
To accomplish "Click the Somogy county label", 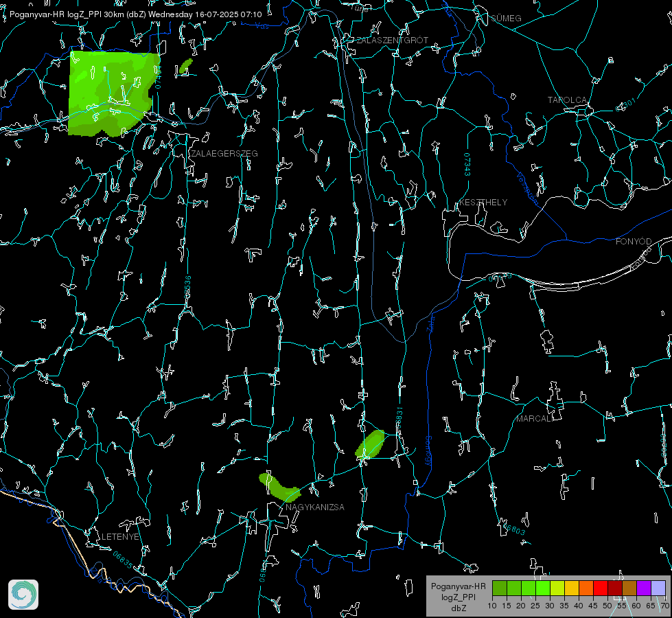I will [428, 451].
